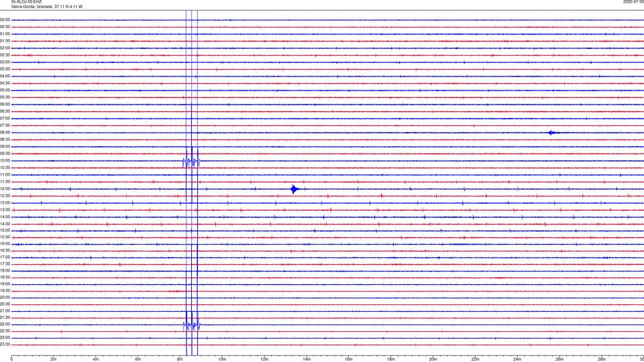Select the 12:30 trace time label
This screenshot has width=644, height=362.
5,196
